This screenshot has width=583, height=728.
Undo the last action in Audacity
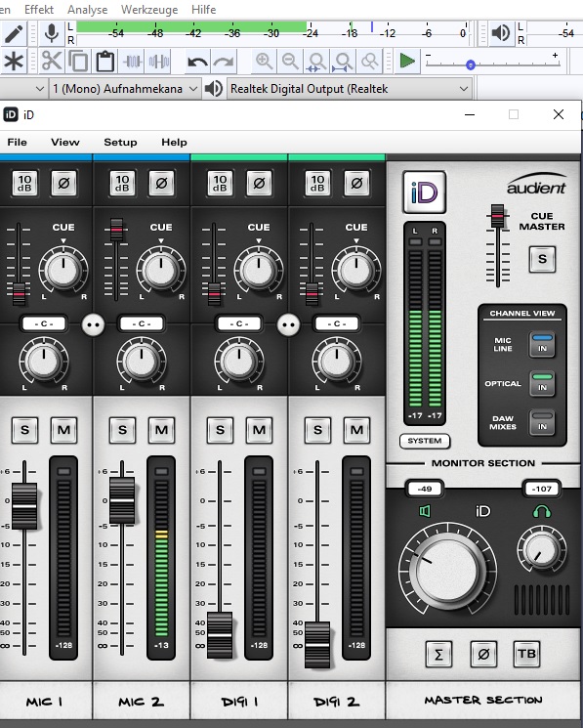click(x=197, y=61)
